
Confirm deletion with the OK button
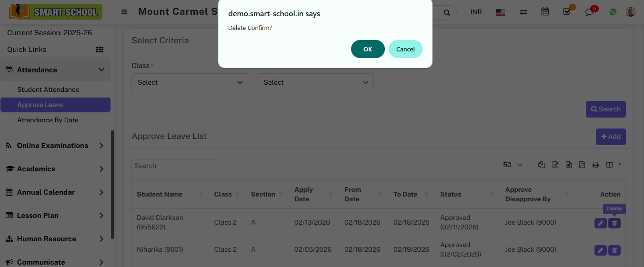[367, 49]
